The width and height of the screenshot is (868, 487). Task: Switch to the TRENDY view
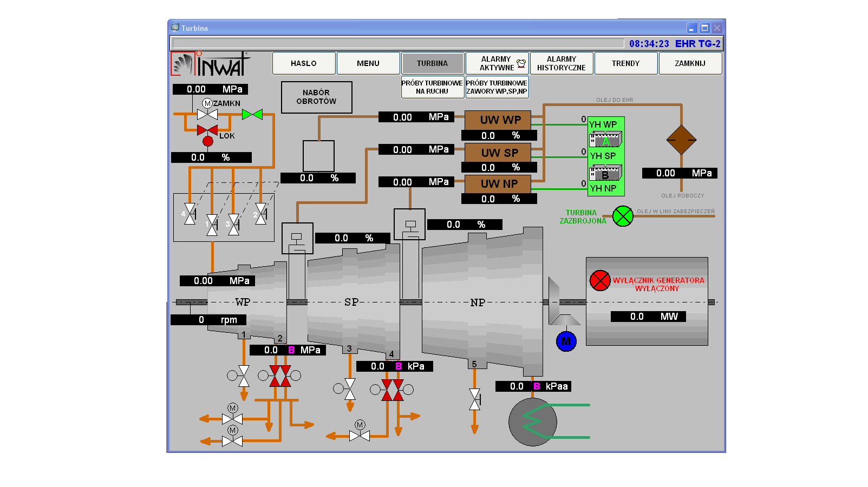click(x=625, y=63)
